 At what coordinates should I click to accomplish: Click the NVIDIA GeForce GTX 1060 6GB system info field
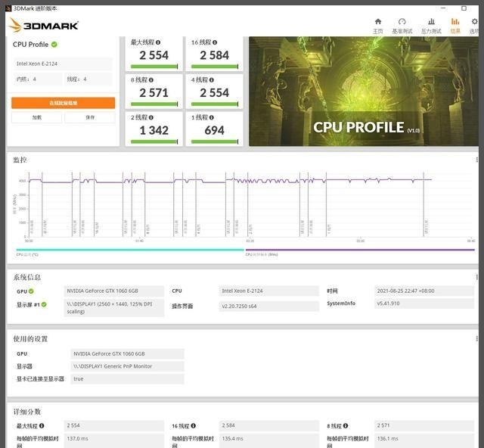tap(114, 291)
